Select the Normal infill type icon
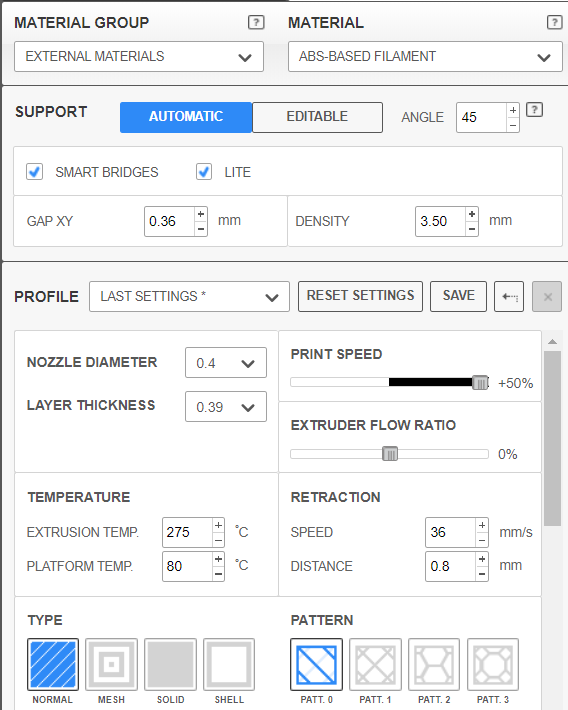 click(x=53, y=664)
